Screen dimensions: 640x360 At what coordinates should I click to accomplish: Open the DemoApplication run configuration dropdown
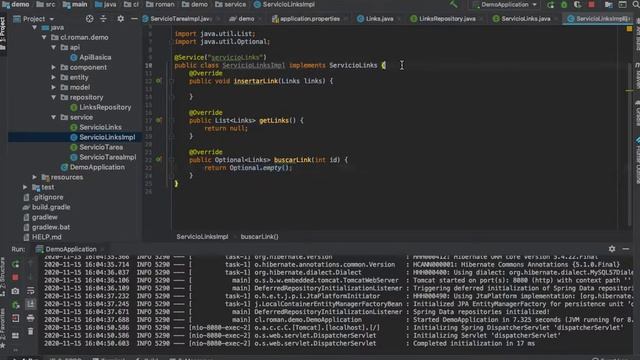(x=505, y=4)
